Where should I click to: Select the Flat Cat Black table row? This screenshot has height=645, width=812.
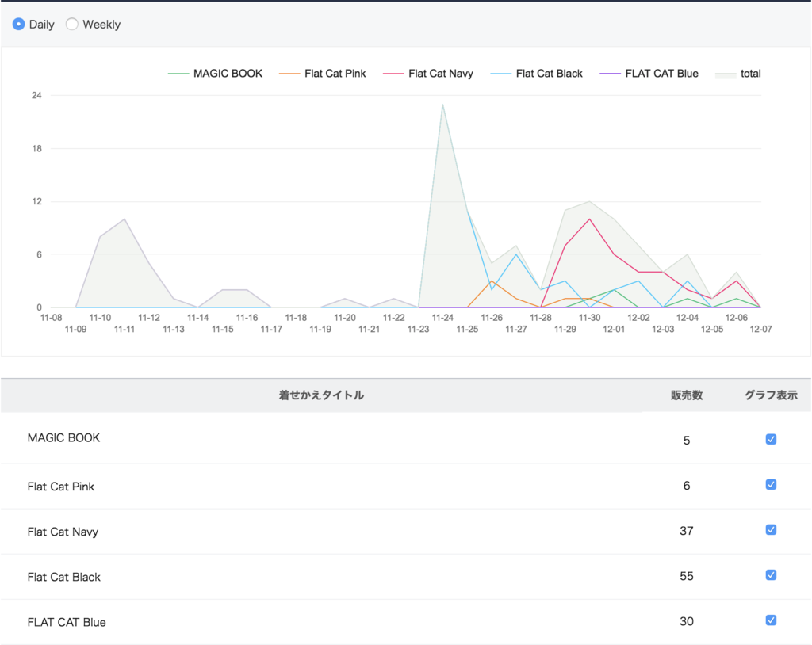click(406, 577)
